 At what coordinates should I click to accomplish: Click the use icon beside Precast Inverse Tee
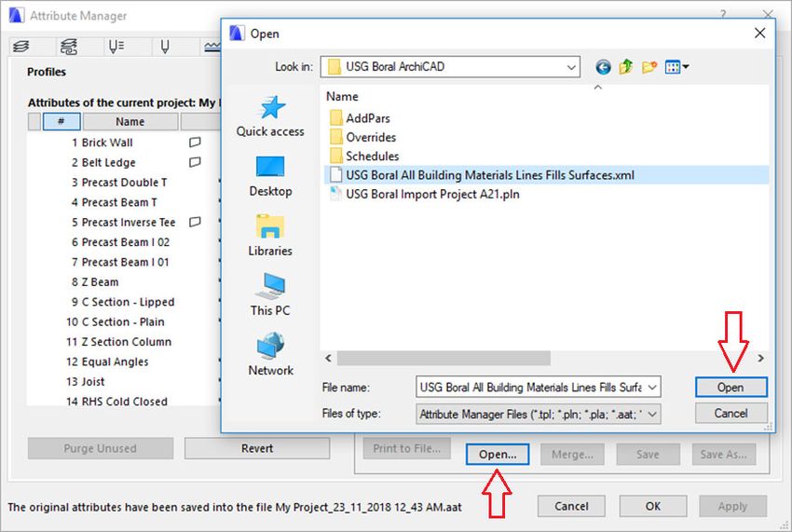click(x=195, y=222)
